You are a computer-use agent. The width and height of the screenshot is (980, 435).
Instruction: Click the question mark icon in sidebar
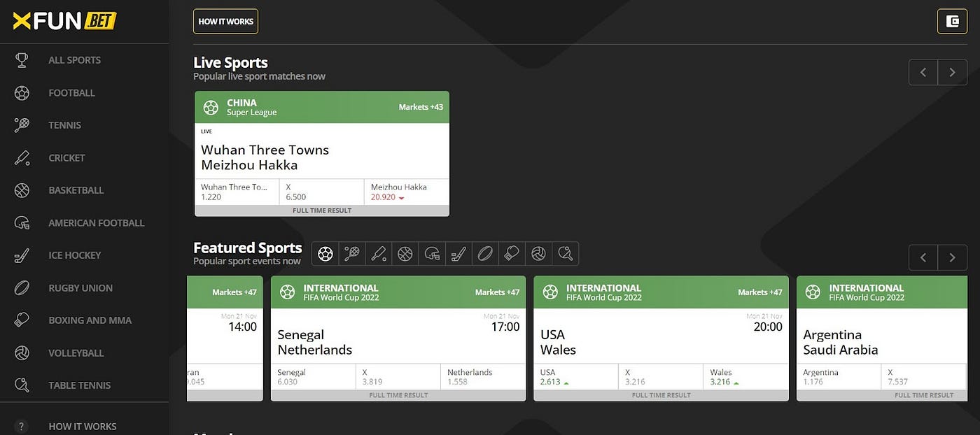pos(22,426)
